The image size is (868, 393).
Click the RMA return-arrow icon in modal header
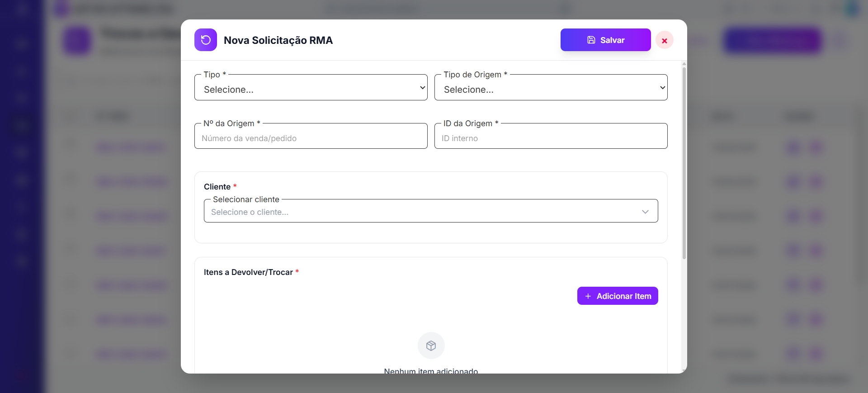[206, 40]
